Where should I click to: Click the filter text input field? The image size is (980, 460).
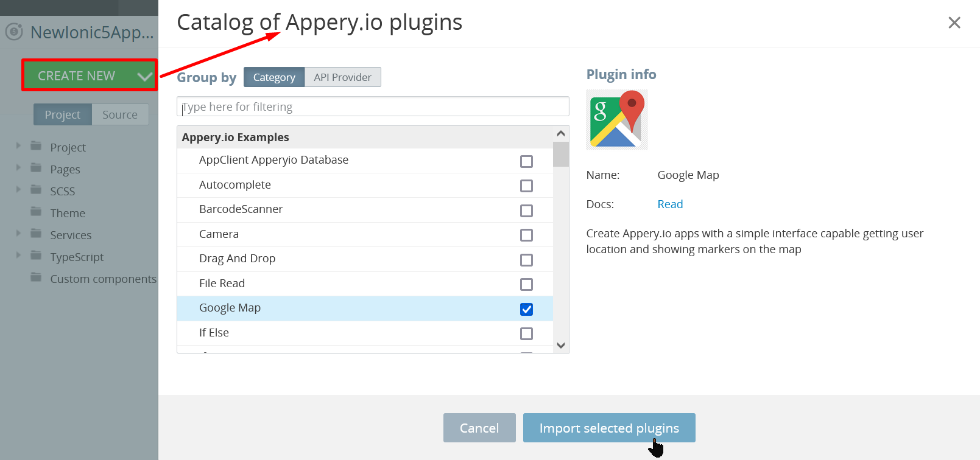[373, 106]
